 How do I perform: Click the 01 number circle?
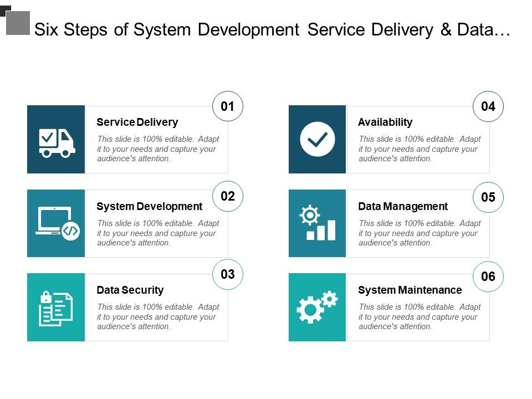click(x=227, y=106)
